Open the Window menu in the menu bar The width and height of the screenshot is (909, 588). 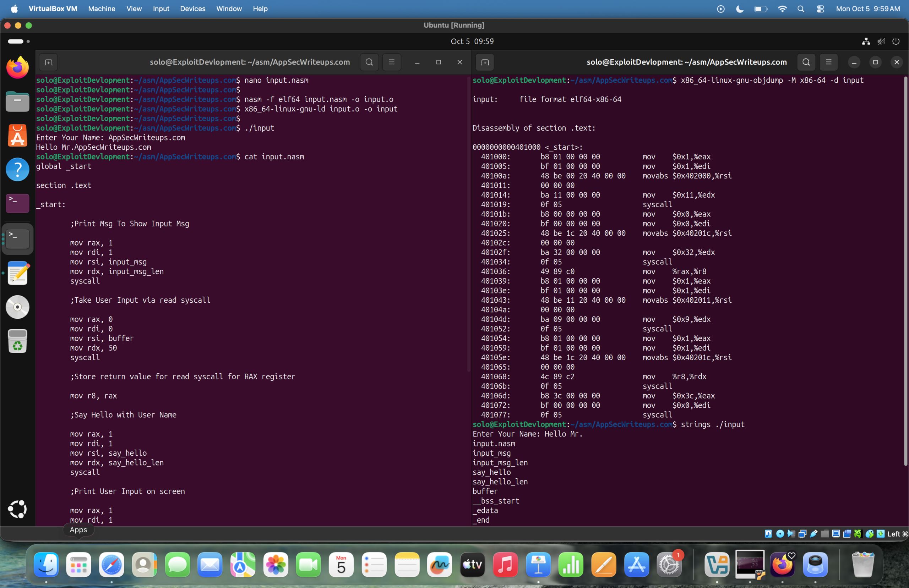(x=229, y=9)
